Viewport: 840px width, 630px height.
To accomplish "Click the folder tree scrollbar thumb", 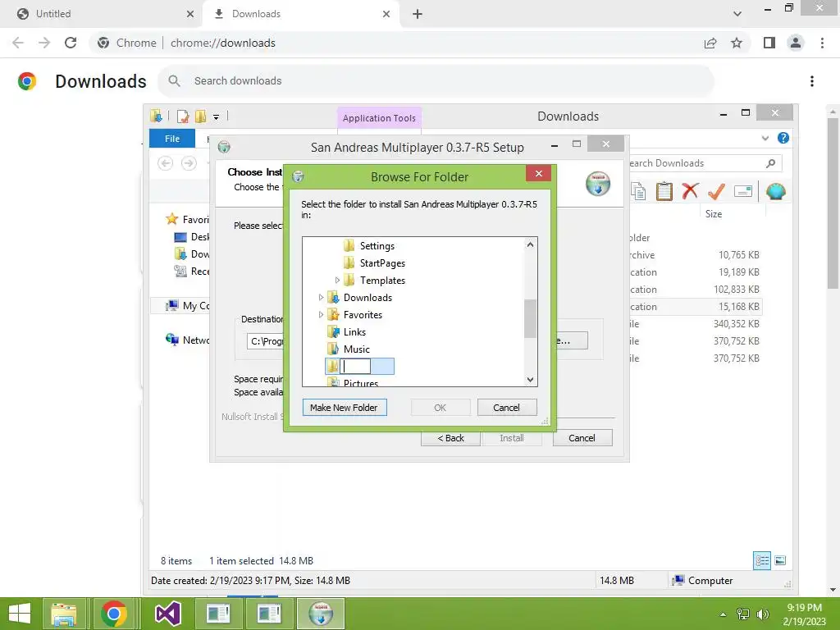I will (530, 319).
